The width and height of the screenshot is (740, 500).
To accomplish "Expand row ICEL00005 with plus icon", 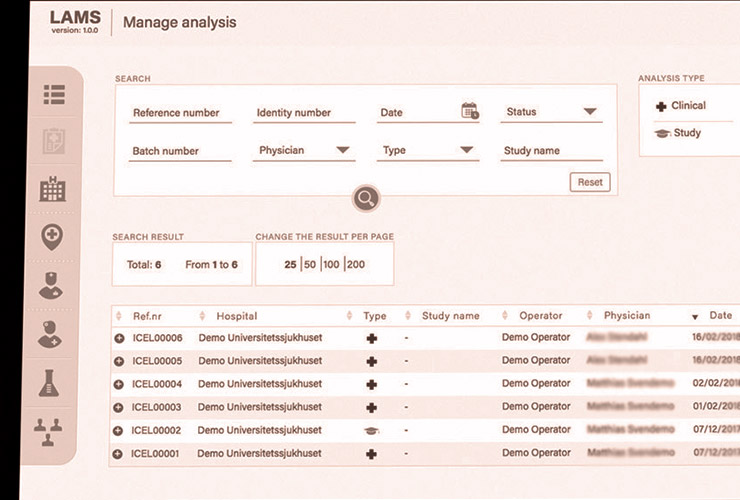I will coord(119,361).
